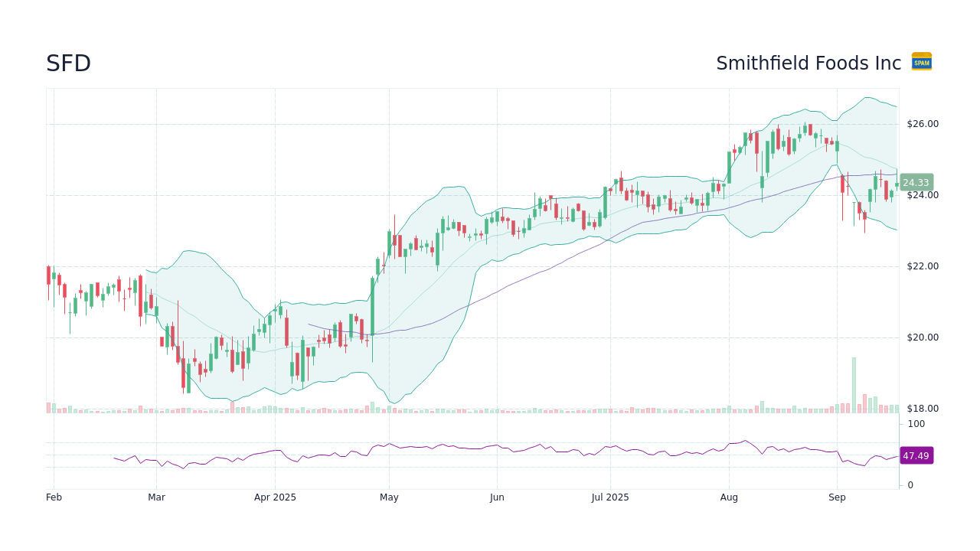Click the Sep axis label
Viewport: 980px width, 551px height.
tap(837, 497)
